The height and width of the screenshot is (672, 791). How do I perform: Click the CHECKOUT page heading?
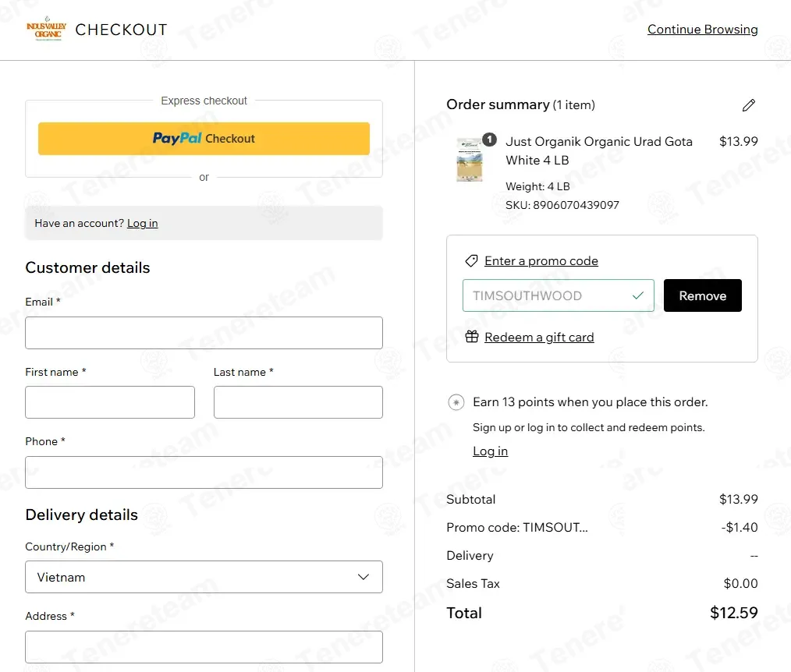(x=121, y=30)
